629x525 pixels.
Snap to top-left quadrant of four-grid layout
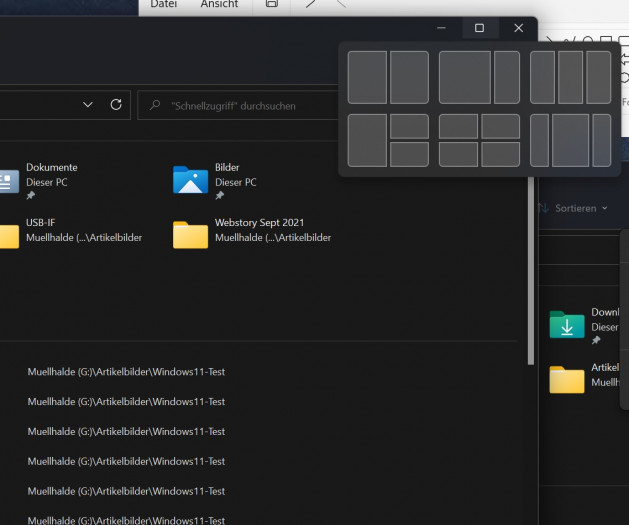coord(458,126)
